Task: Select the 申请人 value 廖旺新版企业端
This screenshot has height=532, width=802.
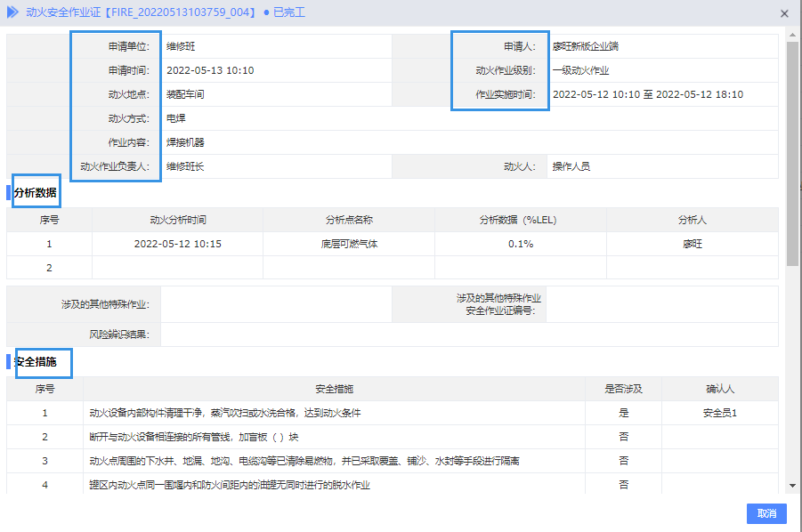Action: [586, 46]
